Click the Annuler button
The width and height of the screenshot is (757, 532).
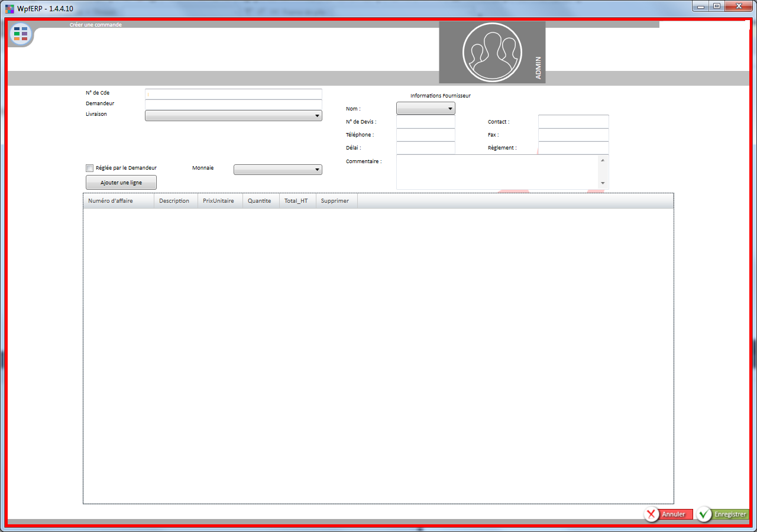pyautogui.click(x=668, y=514)
